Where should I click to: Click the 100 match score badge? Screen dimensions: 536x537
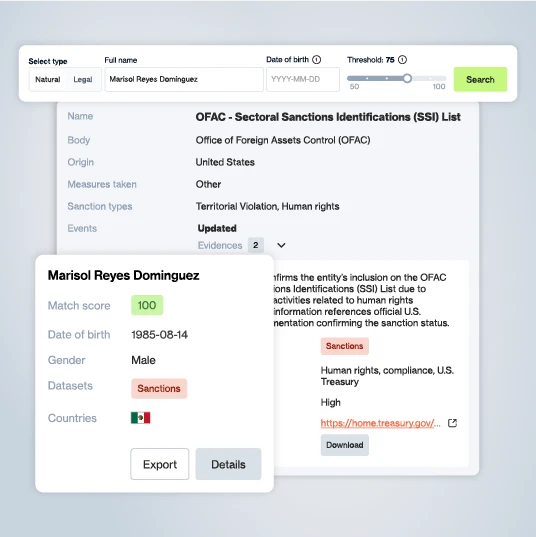pyautogui.click(x=147, y=305)
